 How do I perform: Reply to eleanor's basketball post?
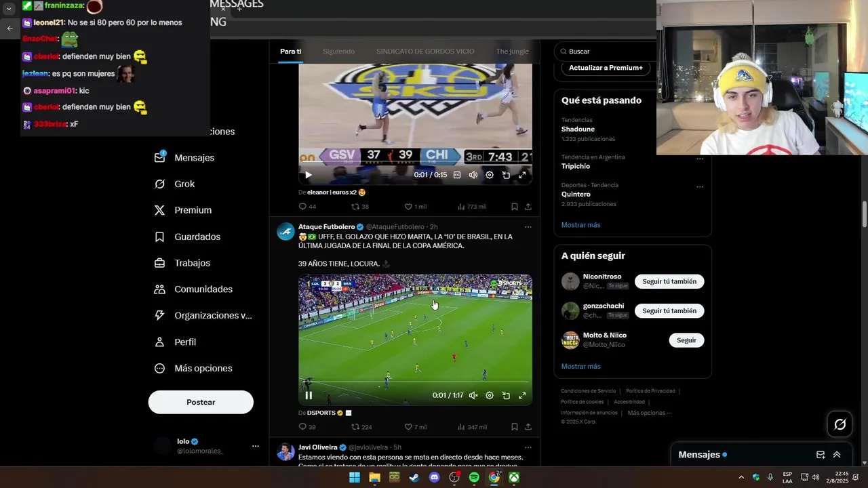[x=307, y=207]
